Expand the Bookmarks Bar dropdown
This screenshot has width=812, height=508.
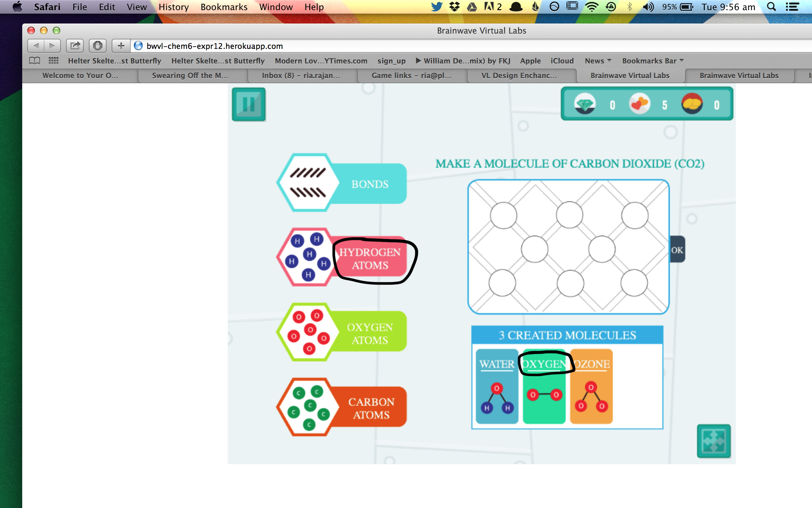tap(653, 61)
